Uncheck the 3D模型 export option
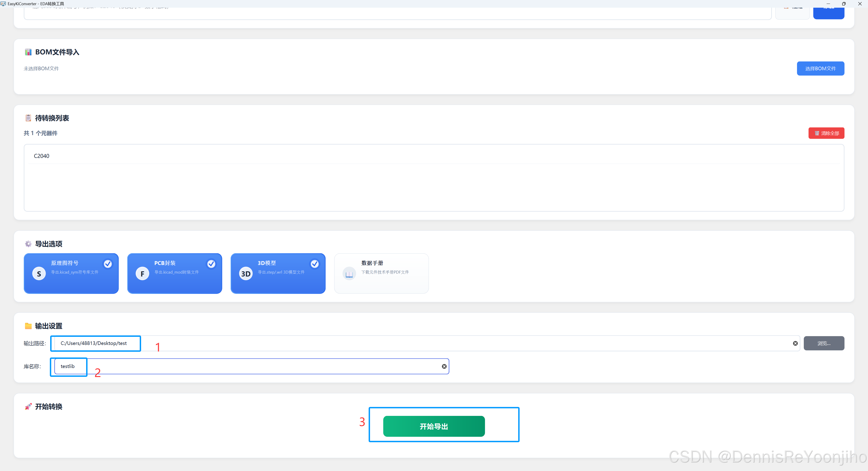This screenshot has height=471, width=868. (x=315, y=264)
